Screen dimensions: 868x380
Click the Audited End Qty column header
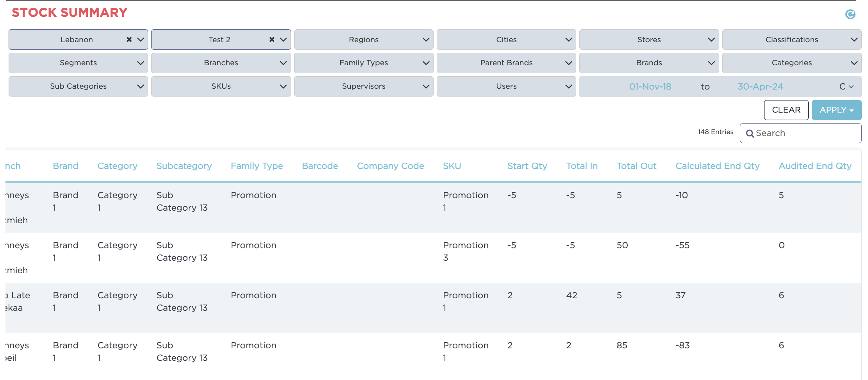tap(815, 166)
